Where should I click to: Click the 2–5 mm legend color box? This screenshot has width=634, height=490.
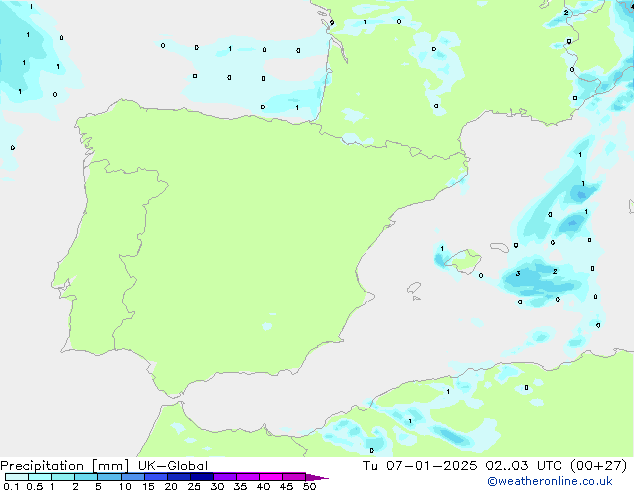[86, 477]
